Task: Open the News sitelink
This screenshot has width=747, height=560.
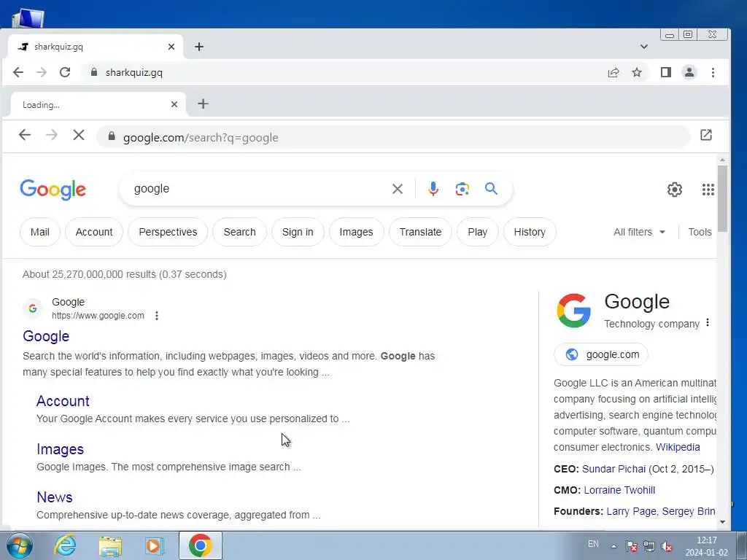Action: click(55, 497)
